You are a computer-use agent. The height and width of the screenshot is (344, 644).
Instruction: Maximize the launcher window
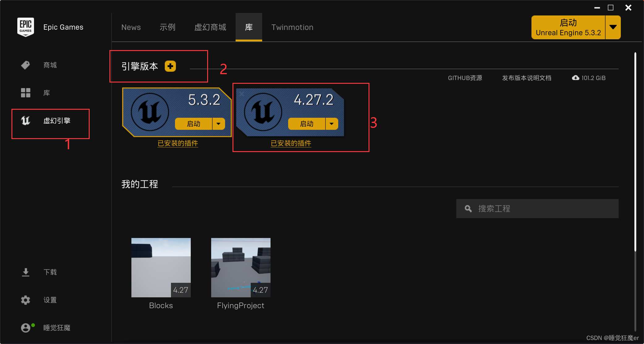pos(611,8)
